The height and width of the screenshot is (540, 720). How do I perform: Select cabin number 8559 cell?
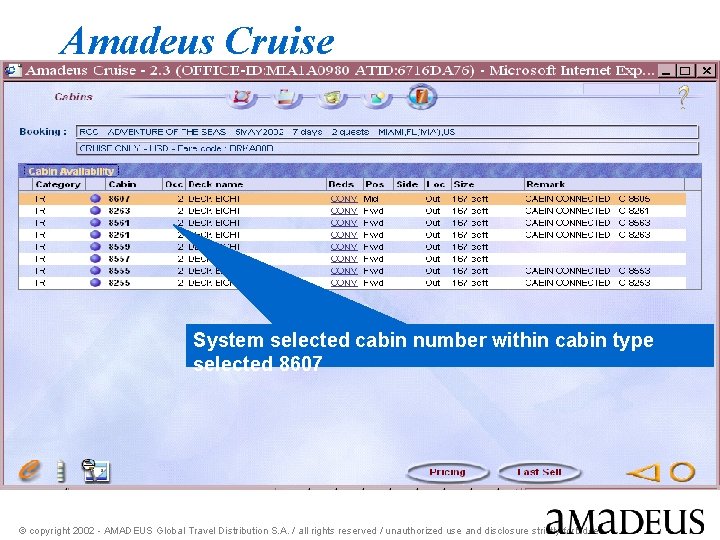(x=119, y=247)
